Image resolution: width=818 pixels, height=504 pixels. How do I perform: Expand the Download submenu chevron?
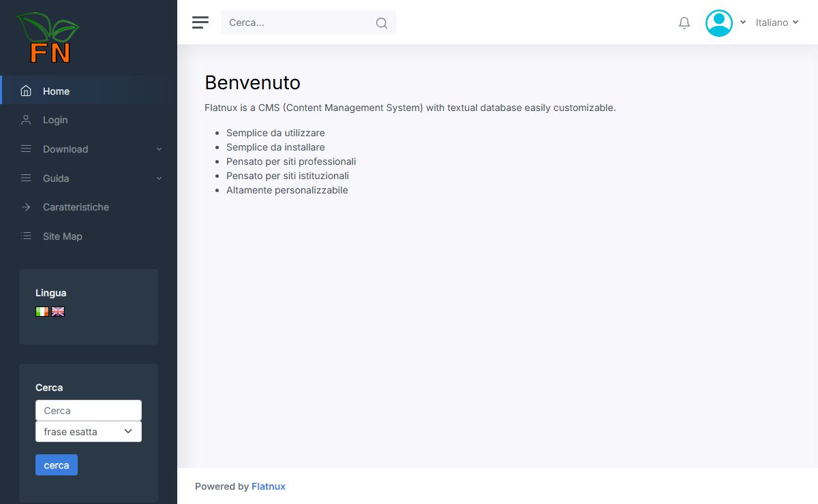[159, 149]
